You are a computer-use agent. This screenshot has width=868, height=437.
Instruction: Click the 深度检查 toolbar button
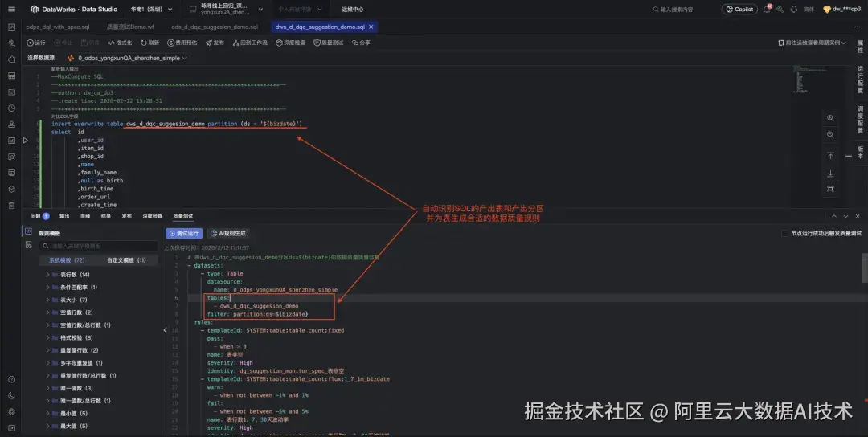tap(291, 43)
